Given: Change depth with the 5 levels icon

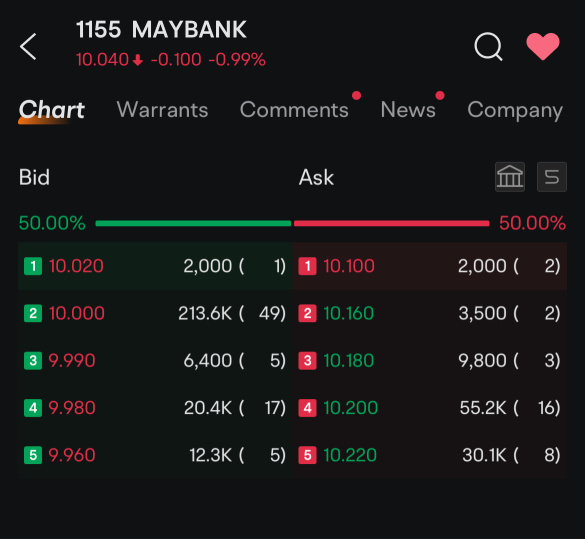Looking at the screenshot, I should pos(552,177).
